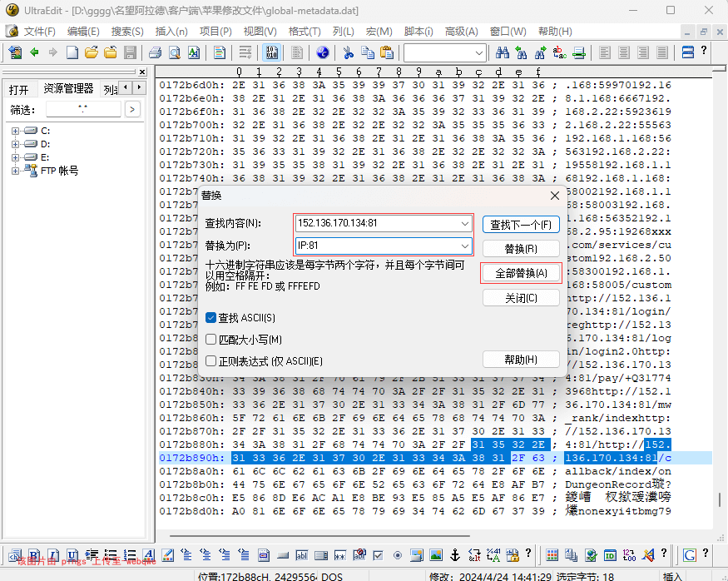This screenshot has width=728, height=581.
Task: Open the 文件(F) menu
Action: click(x=39, y=32)
